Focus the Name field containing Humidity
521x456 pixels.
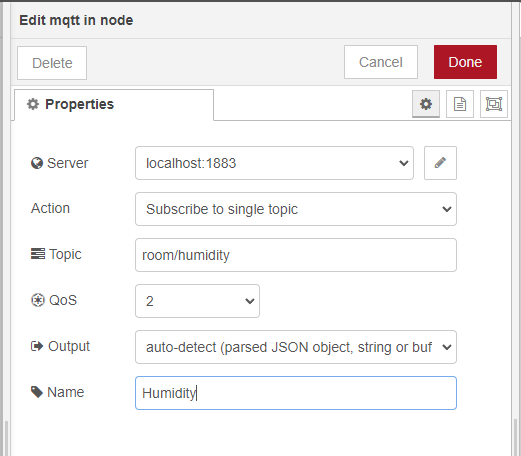pos(296,393)
